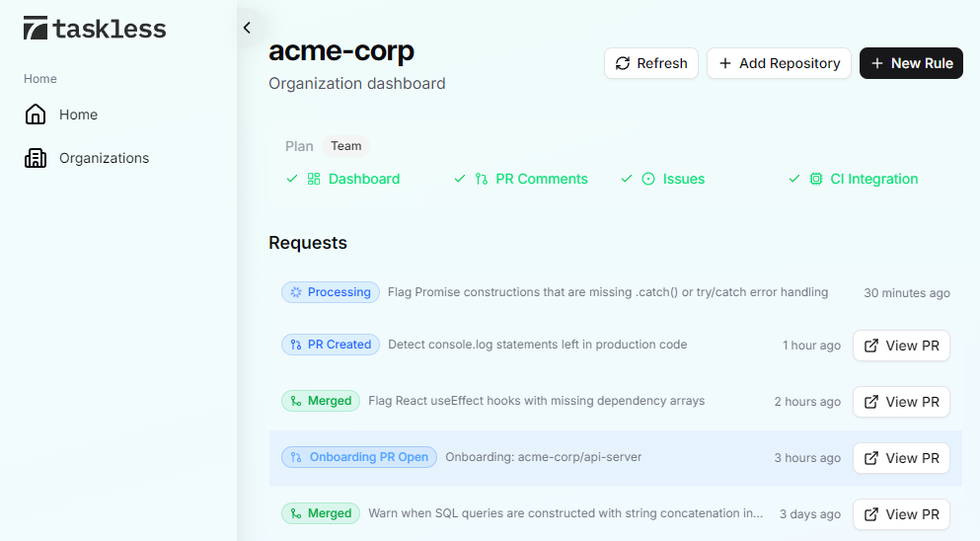The width and height of the screenshot is (980, 541).
Task: Click the CI Integration feature label
Action: coord(873,179)
